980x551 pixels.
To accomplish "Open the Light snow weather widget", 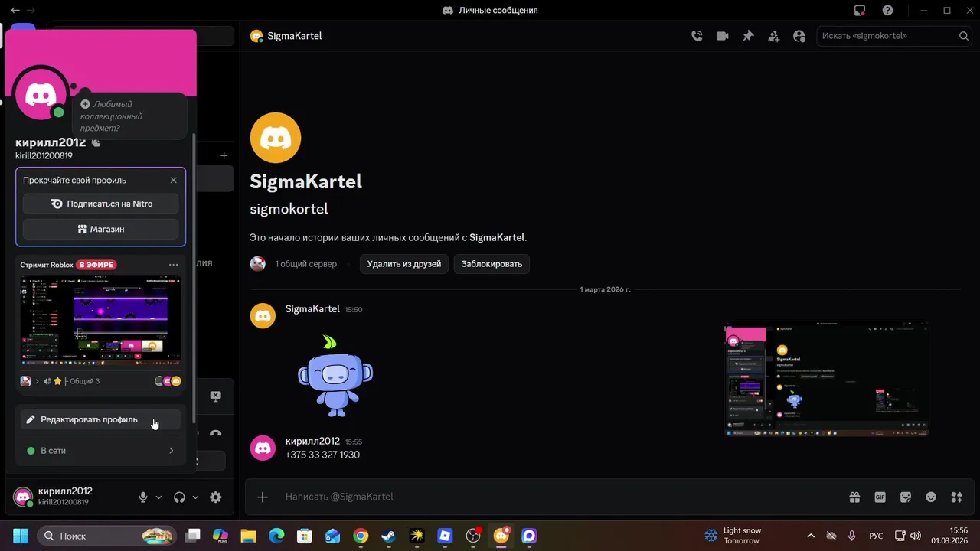I will [x=733, y=536].
